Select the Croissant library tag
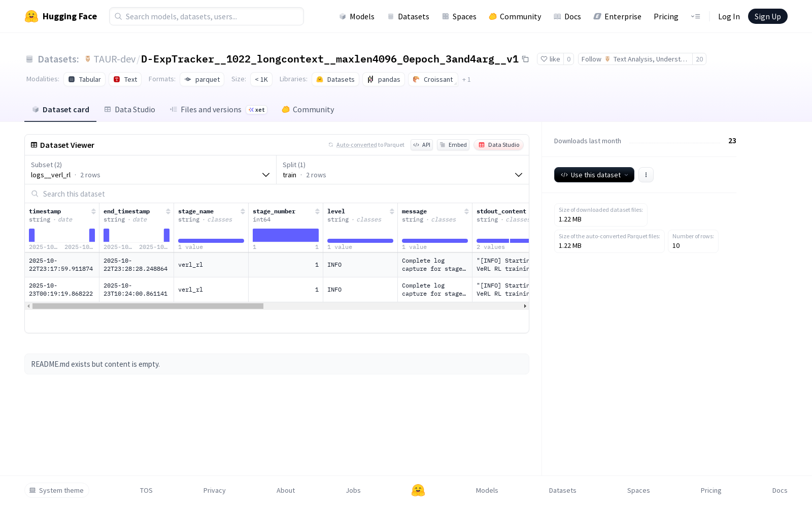This screenshot has height=508, width=812. [x=433, y=79]
